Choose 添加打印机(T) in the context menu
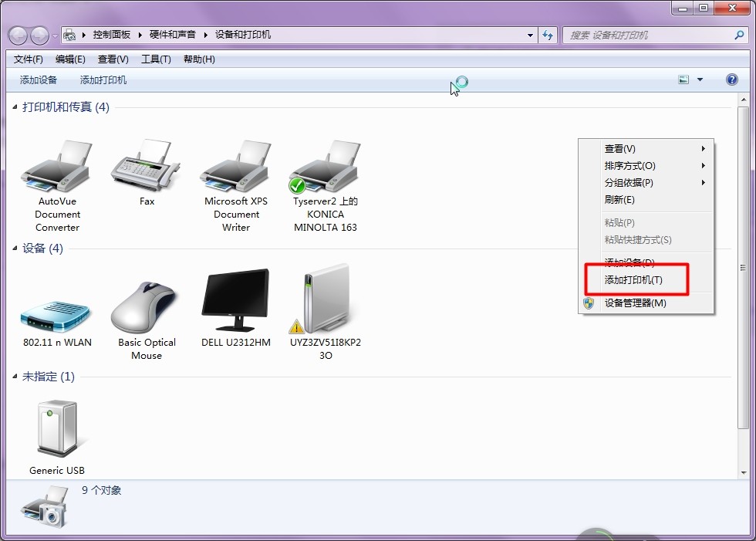756x541 pixels. pyautogui.click(x=646, y=280)
